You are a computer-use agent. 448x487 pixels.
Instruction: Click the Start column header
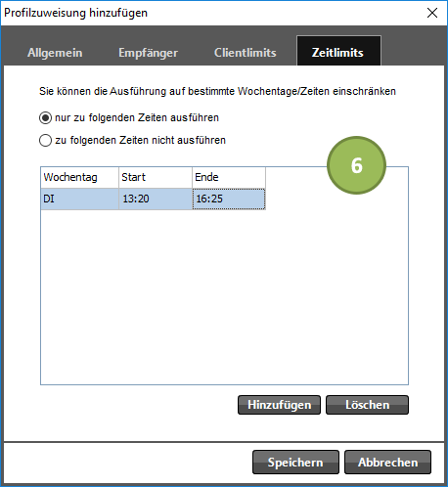coord(156,177)
